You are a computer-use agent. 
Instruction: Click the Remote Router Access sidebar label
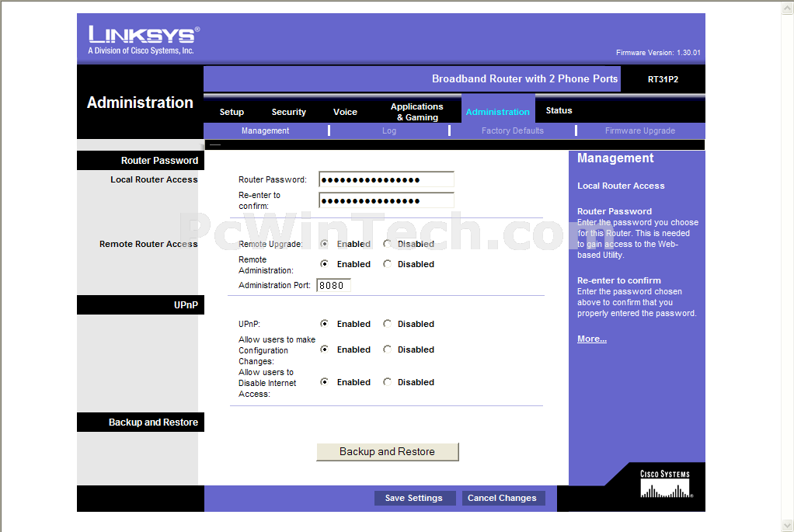point(148,244)
